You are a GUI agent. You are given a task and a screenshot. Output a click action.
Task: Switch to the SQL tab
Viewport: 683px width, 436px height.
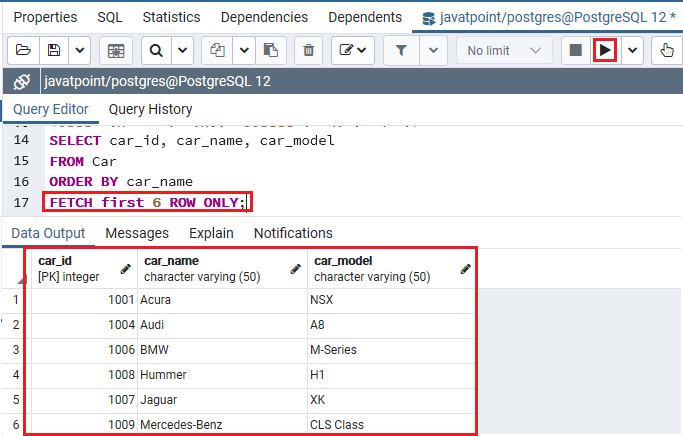click(x=110, y=17)
